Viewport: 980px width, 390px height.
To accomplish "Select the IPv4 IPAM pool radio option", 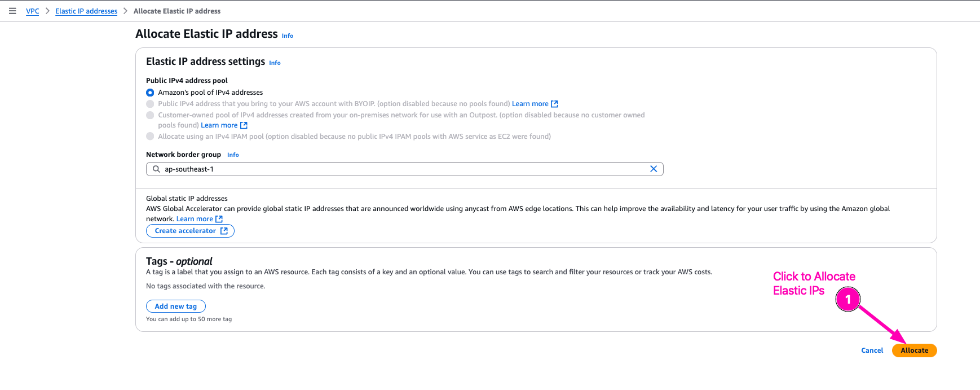I will click(x=150, y=137).
